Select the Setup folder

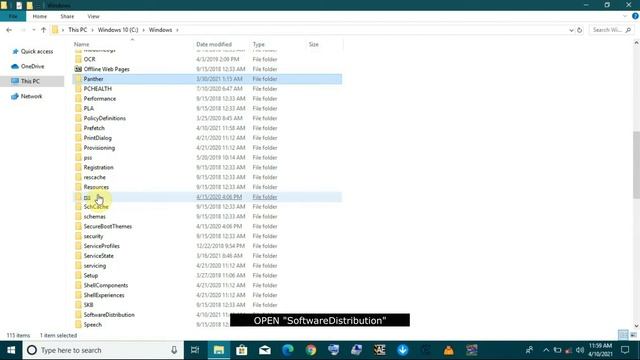pyautogui.click(x=91, y=275)
